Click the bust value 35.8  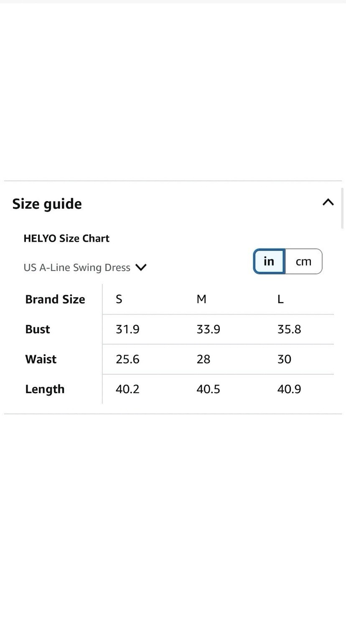click(289, 329)
